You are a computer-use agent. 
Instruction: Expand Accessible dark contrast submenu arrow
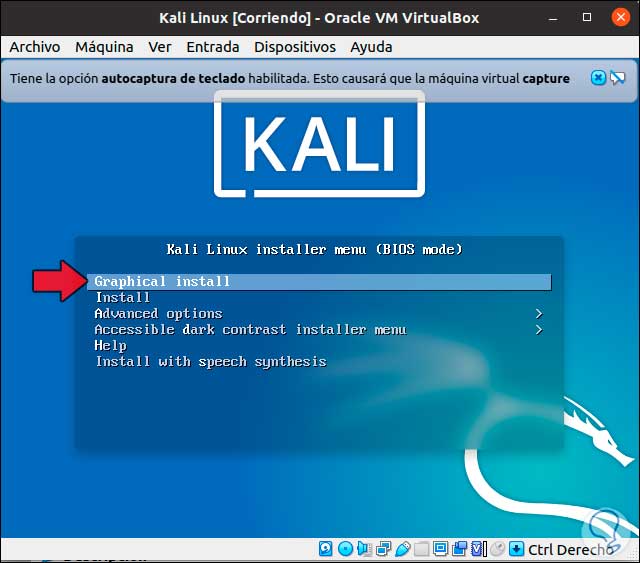[539, 329]
